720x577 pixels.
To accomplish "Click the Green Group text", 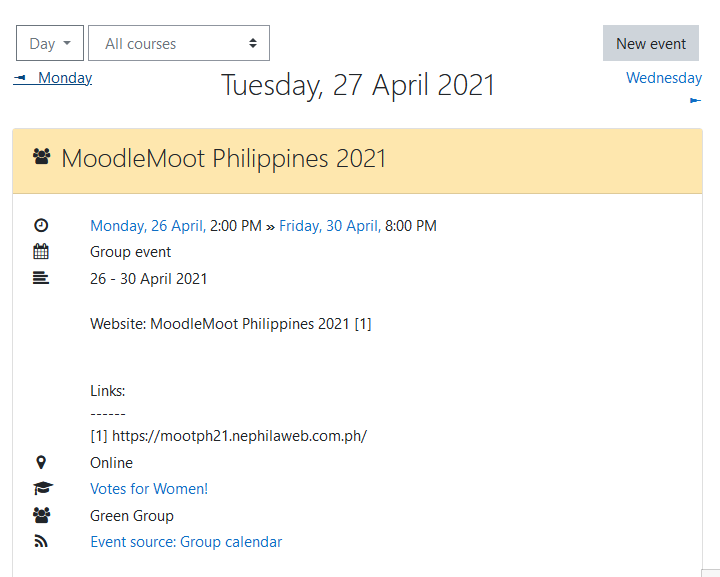I will [132, 516].
